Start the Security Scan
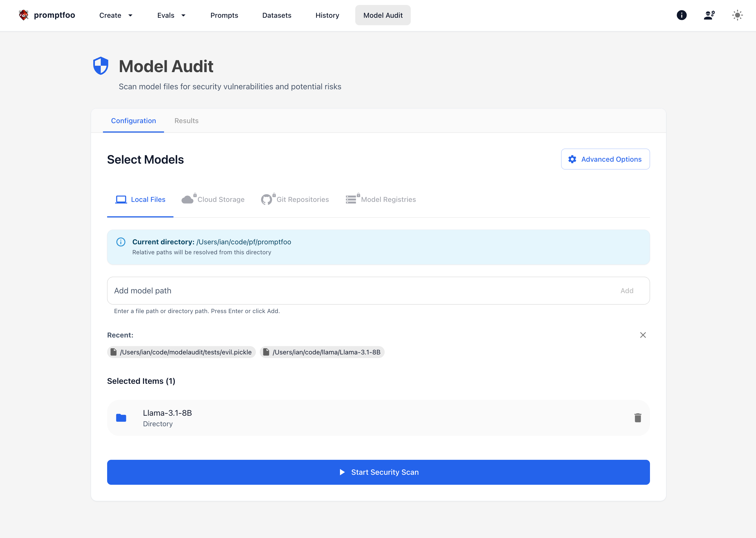 [x=378, y=472]
